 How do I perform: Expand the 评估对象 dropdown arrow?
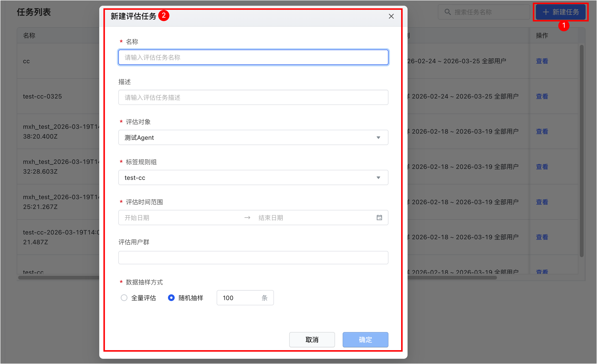(378, 138)
